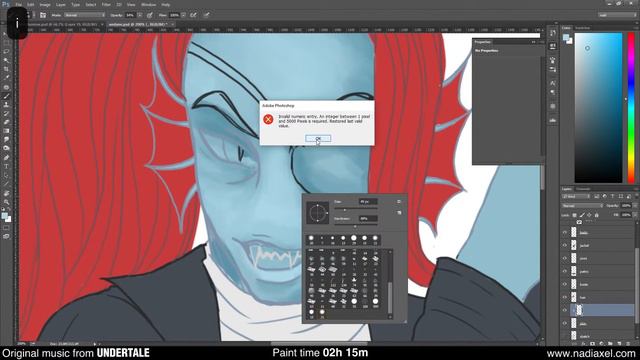This screenshot has height=360, width=640.
Task: Open the layer blend mode dropdown
Action: click(x=582, y=206)
